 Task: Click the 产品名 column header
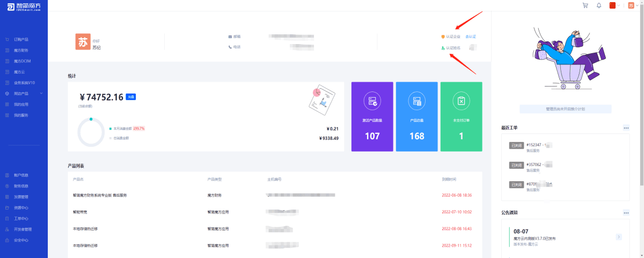click(x=78, y=179)
